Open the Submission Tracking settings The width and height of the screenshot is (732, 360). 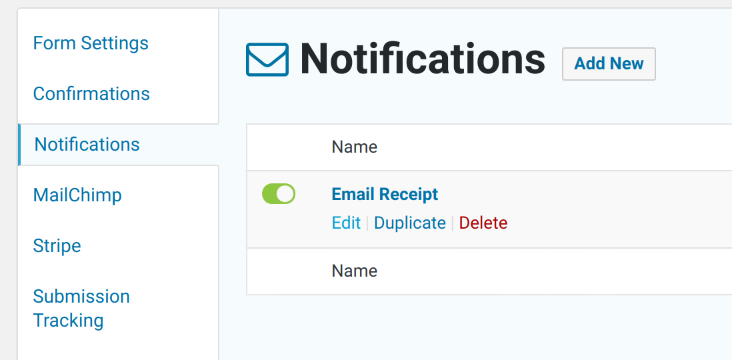point(81,308)
